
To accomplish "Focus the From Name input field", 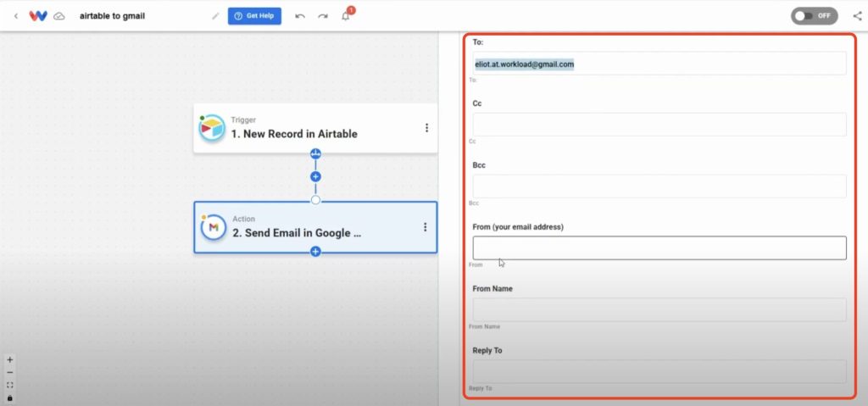I will [659, 309].
